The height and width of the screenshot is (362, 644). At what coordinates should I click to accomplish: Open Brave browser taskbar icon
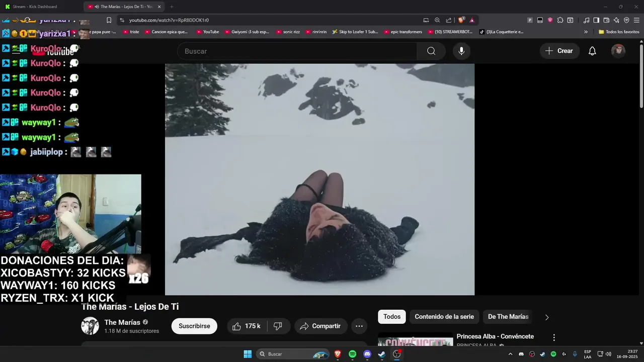tap(338, 354)
